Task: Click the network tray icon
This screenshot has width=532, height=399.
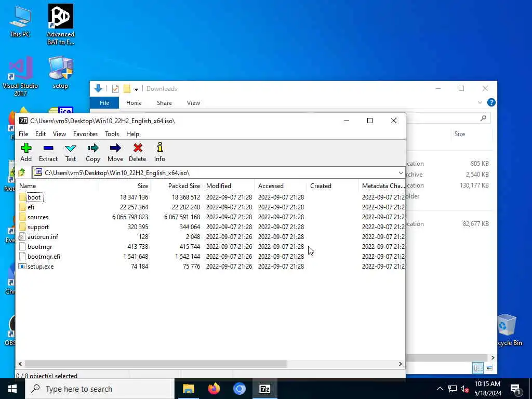Action: pos(453,389)
